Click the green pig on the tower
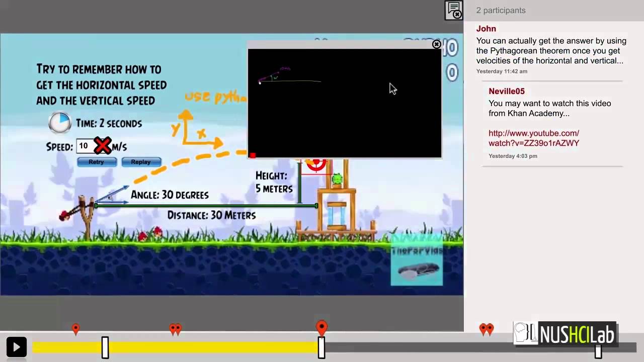 (337, 178)
